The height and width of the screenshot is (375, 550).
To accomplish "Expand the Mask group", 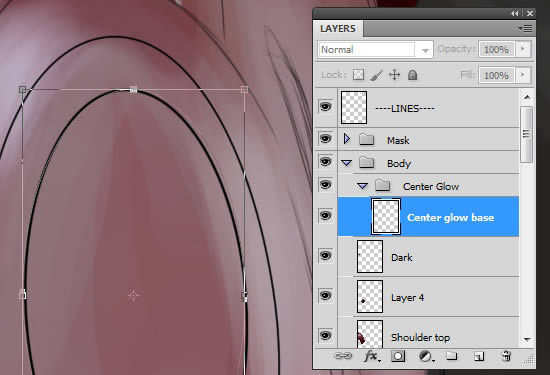I will tap(347, 139).
